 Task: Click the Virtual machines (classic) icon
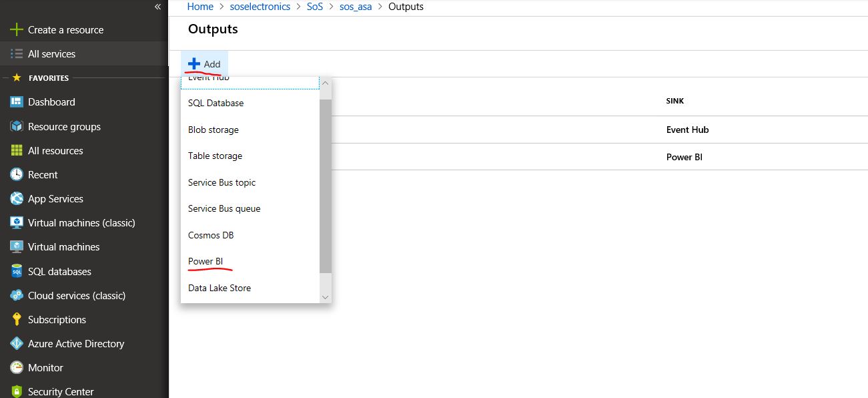click(x=17, y=222)
